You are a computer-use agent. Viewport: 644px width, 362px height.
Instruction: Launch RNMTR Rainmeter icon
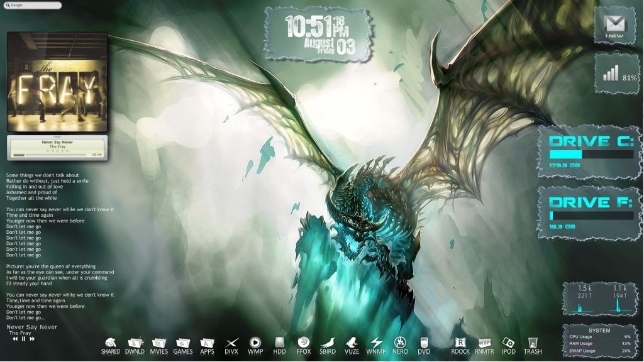point(485,346)
